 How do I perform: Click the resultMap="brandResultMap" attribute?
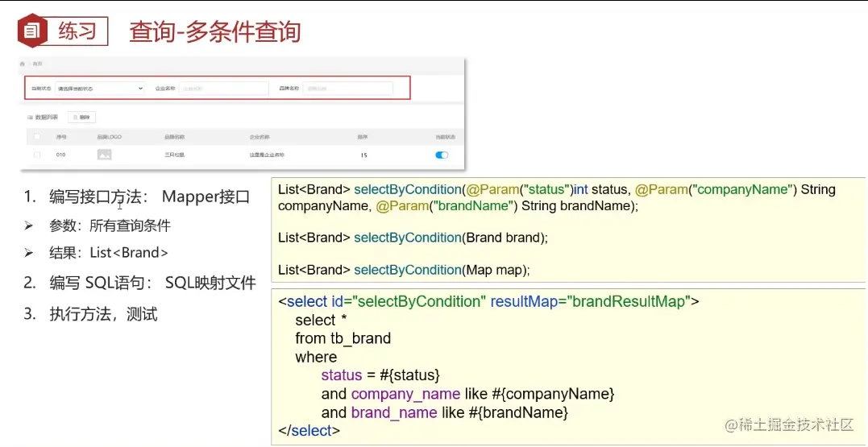click(591, 301)
